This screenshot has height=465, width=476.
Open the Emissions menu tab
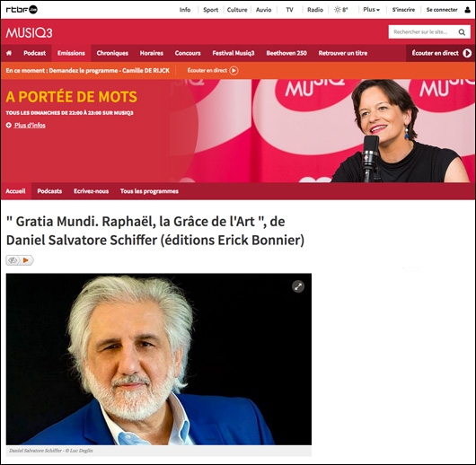click(x=71, y=53)
